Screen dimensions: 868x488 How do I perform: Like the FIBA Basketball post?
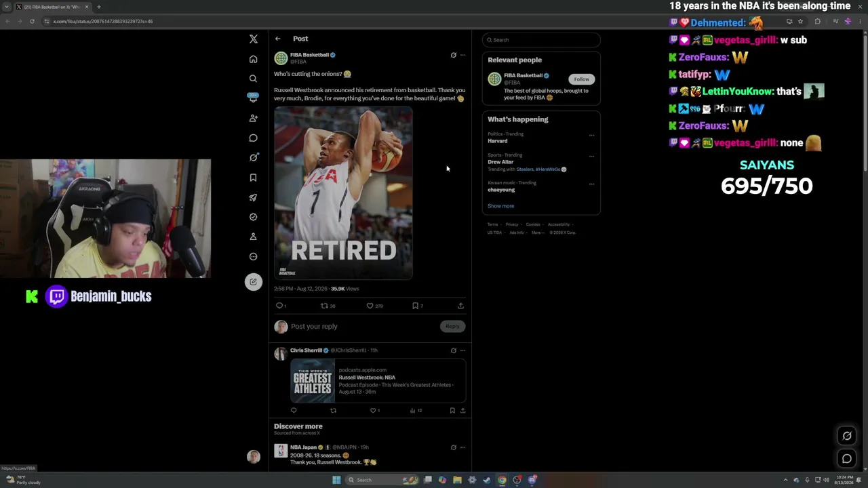pyautogui.click(x=374, y=306)
